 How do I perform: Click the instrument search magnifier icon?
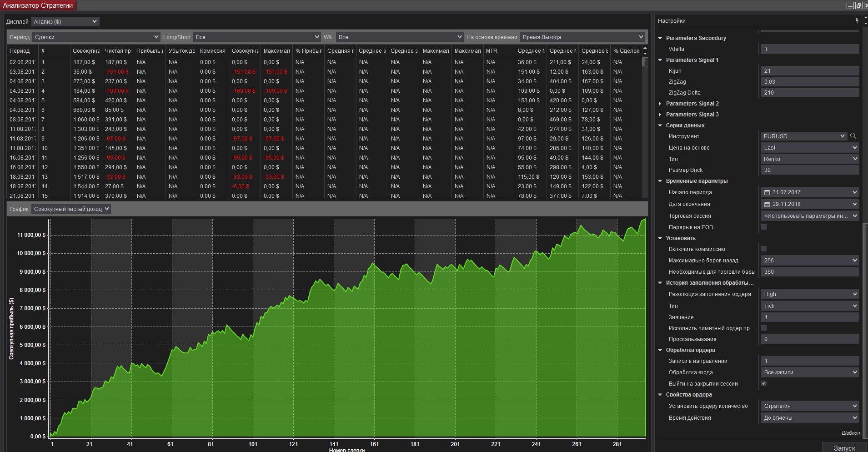click(x=853, y=136)
